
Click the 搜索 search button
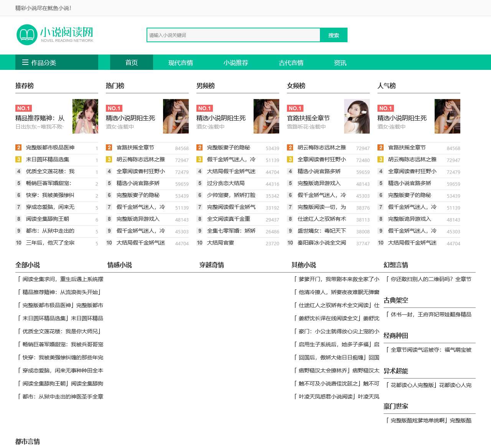[334, 35]
